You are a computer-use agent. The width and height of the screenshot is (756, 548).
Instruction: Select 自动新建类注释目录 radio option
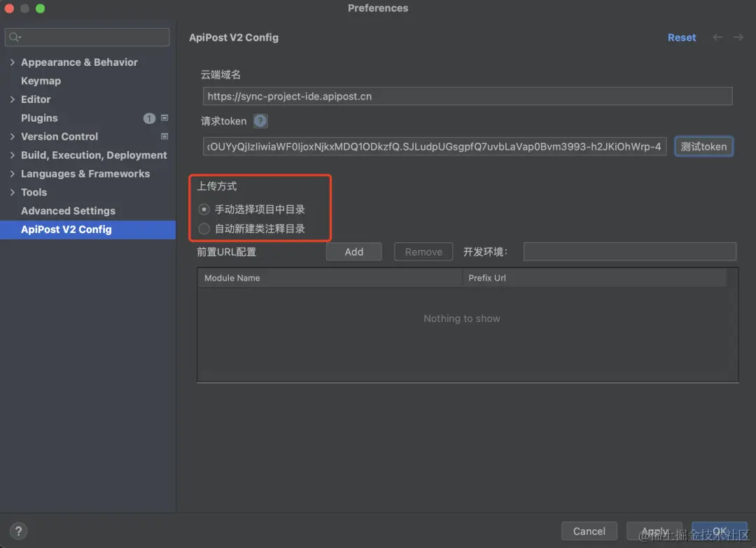point(204,228)
